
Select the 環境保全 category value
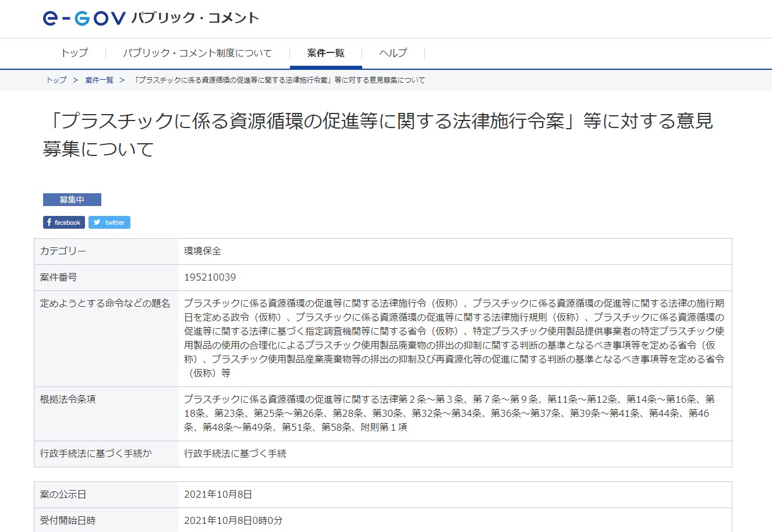click(203, 251)
